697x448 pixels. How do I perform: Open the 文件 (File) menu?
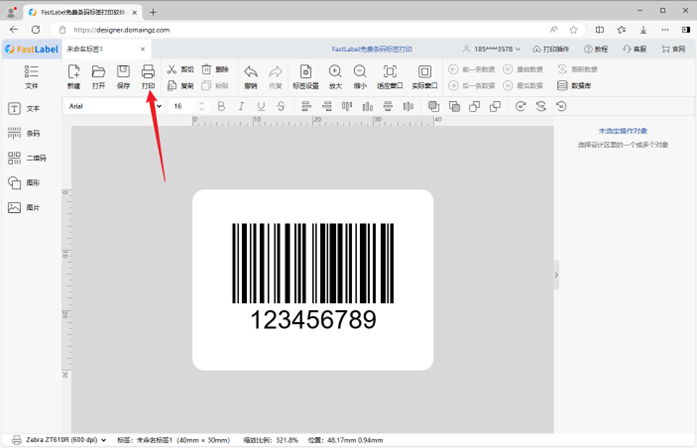(x=30, y=76)
